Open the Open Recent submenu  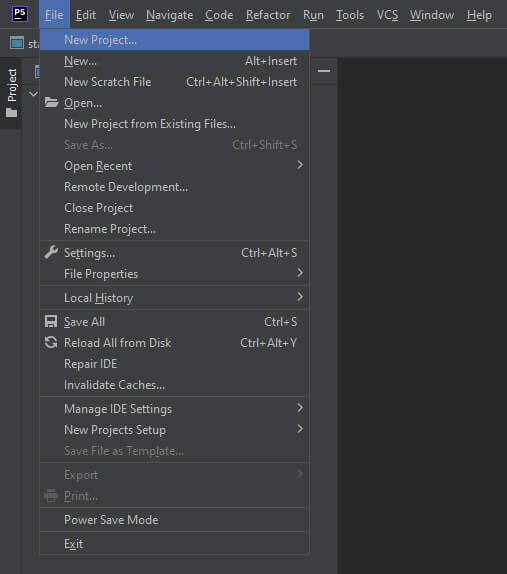click(174, 166)
